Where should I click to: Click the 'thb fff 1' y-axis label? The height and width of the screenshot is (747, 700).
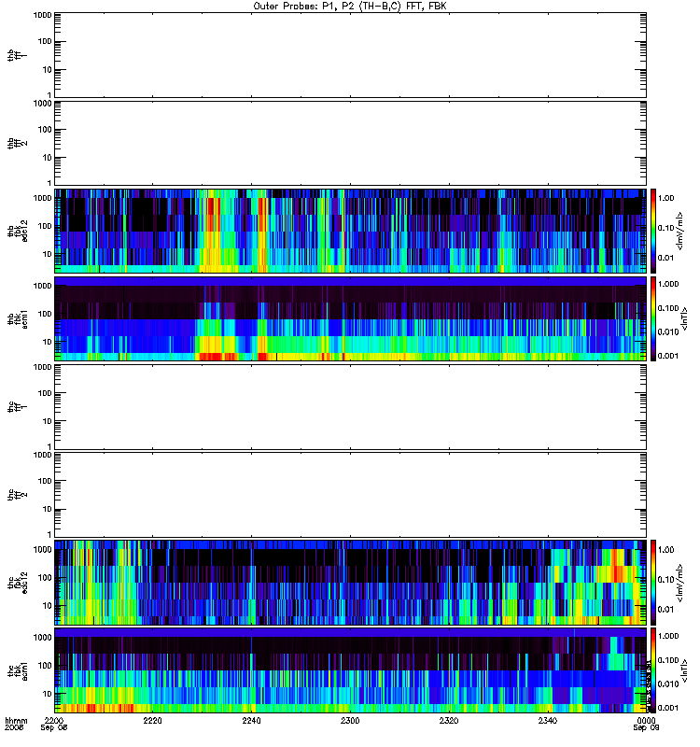click(17, 55)
